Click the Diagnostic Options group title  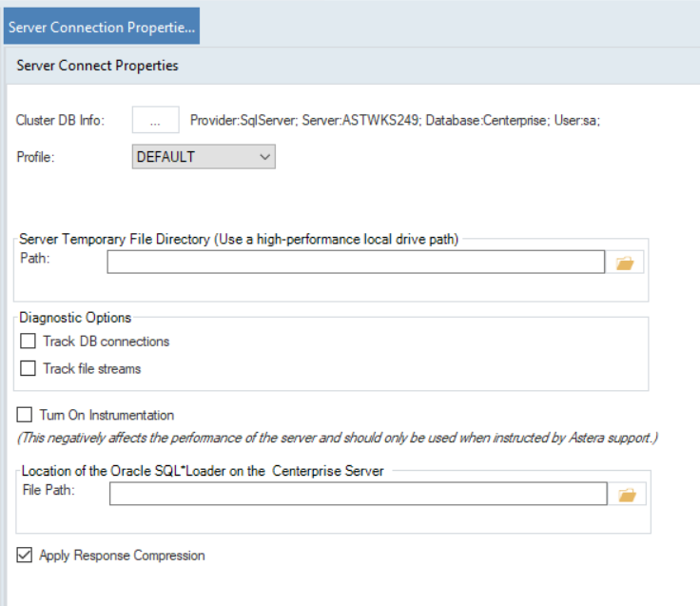point(75,318)
